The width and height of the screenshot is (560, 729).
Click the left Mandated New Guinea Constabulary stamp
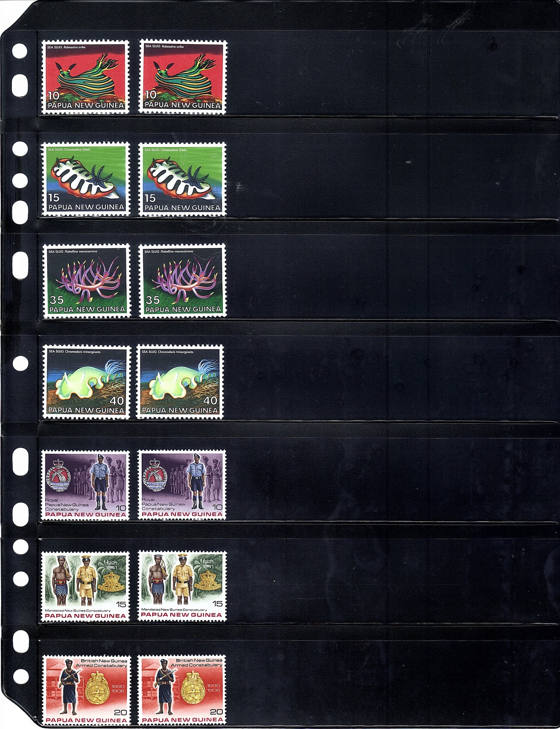tap(86, 586)
